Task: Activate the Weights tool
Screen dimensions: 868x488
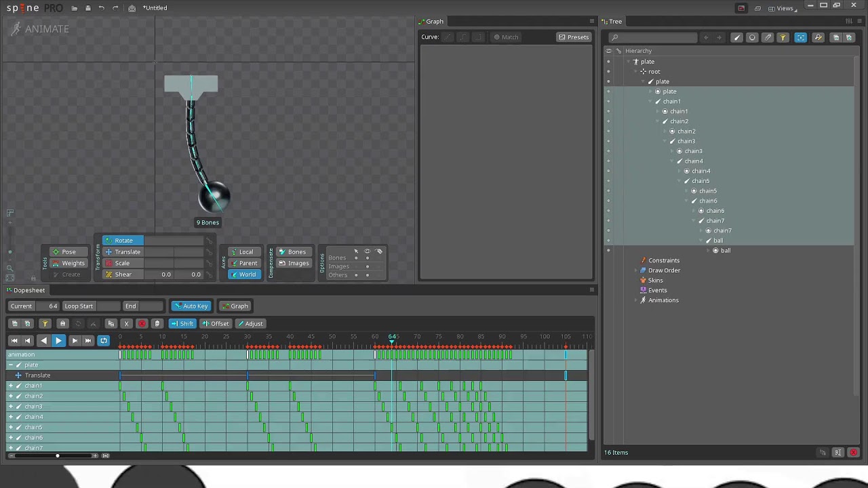Action: (68, 263)
